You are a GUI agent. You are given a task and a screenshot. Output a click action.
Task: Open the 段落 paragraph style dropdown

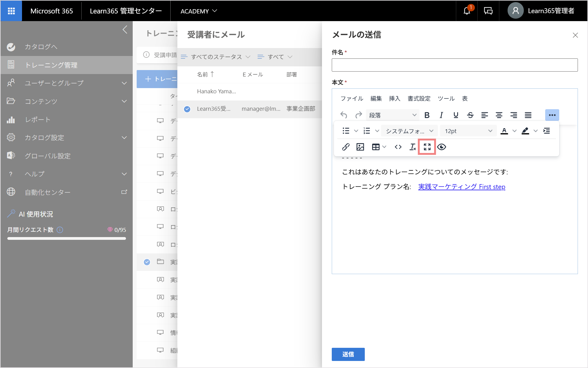tap(393, 115)
